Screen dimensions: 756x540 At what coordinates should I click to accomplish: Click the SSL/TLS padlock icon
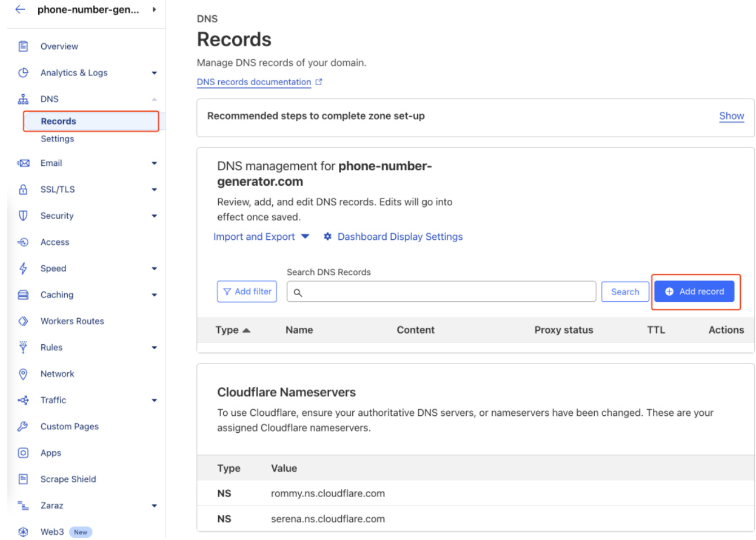(x=23, y=190)
